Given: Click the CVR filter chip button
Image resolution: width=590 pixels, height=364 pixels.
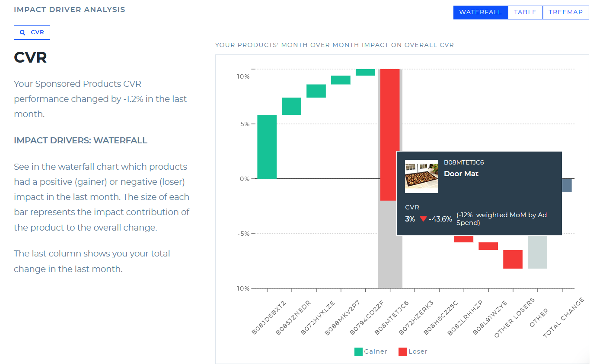Looking at the screenshot, I should [32, 32].
